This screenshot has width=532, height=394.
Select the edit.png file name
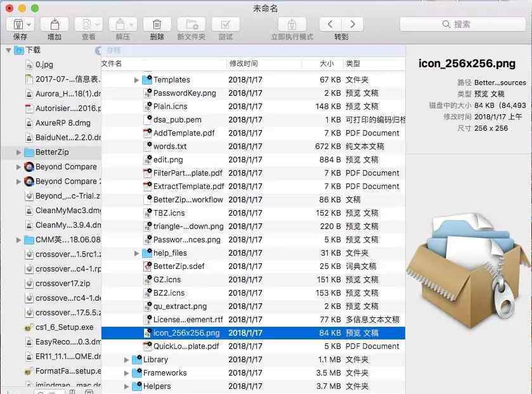(168, 159)
